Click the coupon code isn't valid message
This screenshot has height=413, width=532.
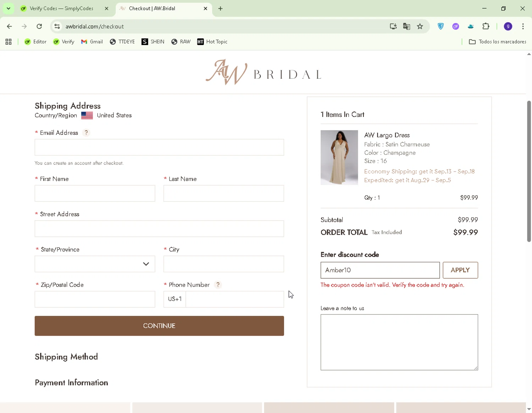pos(392,285)
